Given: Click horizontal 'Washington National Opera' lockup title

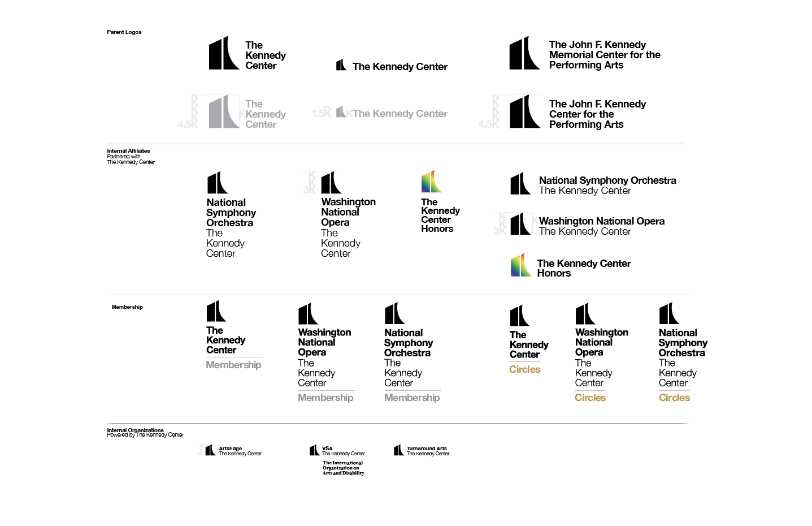Looking at the screenshot, I should [602, 221].
